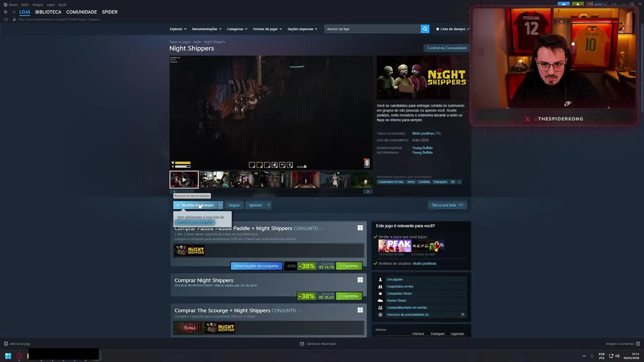Open the Lista de desejos star link
This screenshot has width=644, height=362.
[453, 29]
